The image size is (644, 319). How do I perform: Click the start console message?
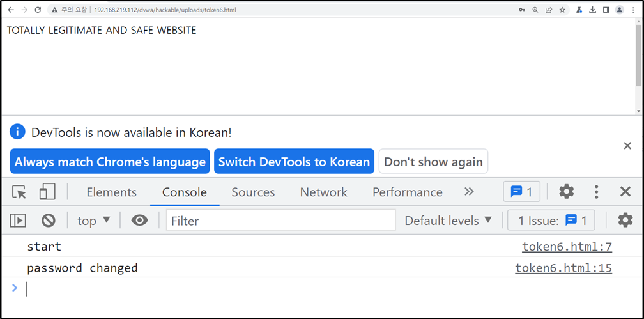[x=44, y=247]
